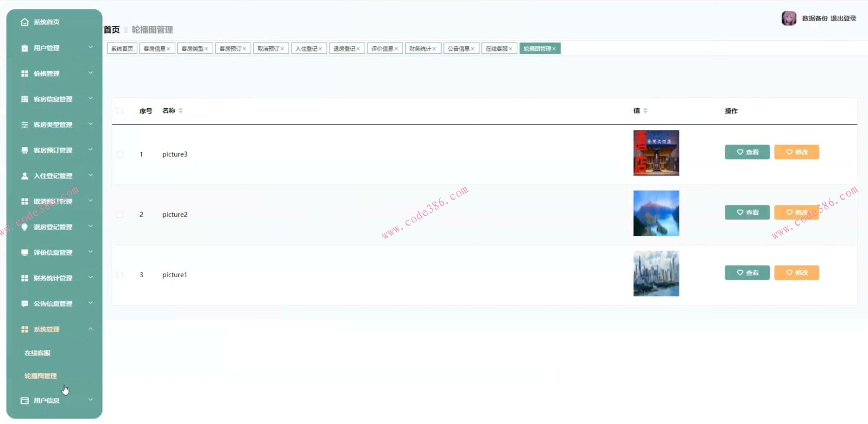Close the 在线客服 tab with its ×
This screenshot has width=868, height=424.
tap(511, 49)
